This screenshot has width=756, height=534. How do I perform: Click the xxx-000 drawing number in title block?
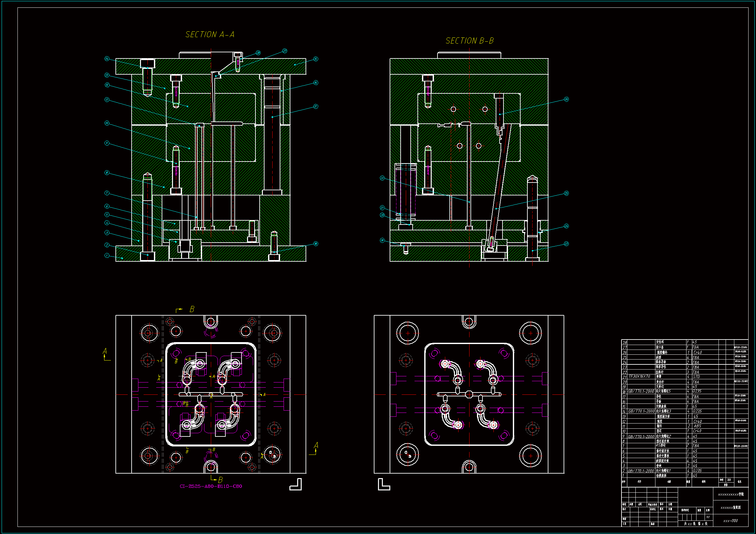pyautogui.click(x=730, y=521)
